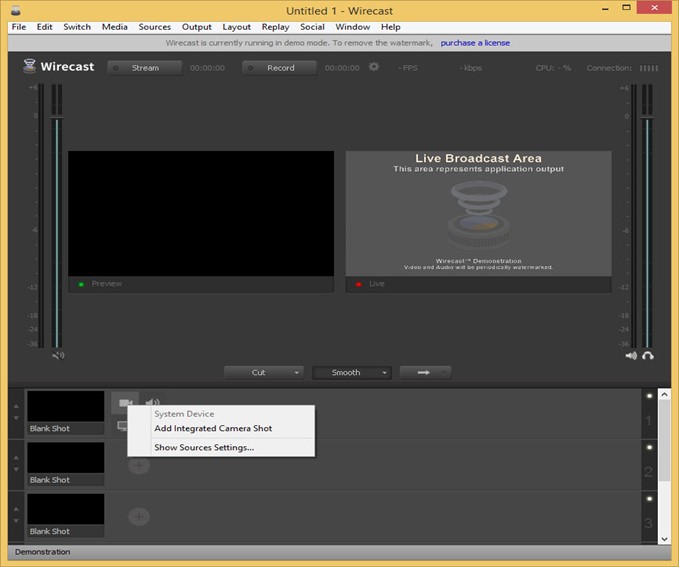The image size is (679, 567).
Task: Open the Switch menu
Action: click(77, 27)
